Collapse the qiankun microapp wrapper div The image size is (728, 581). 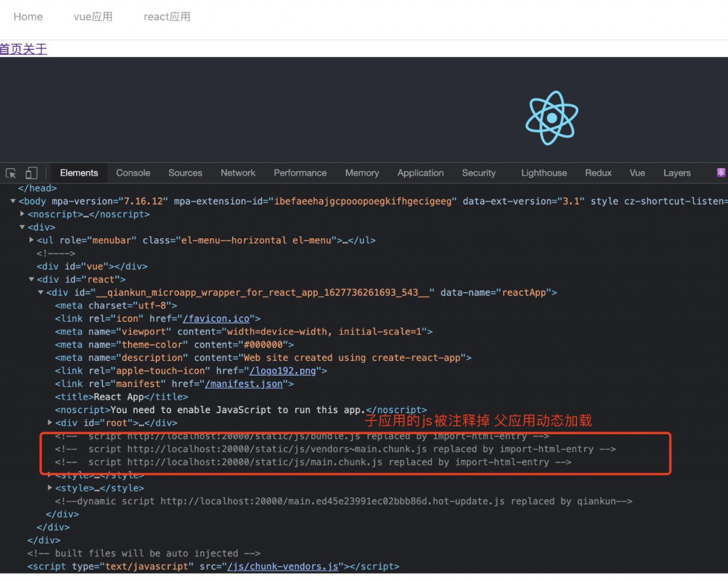(41, 293)
